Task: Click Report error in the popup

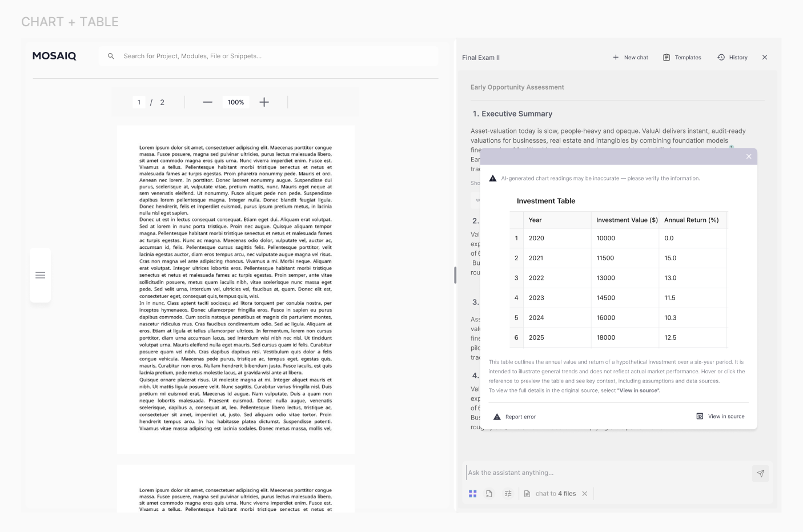Action: (515, 417)
